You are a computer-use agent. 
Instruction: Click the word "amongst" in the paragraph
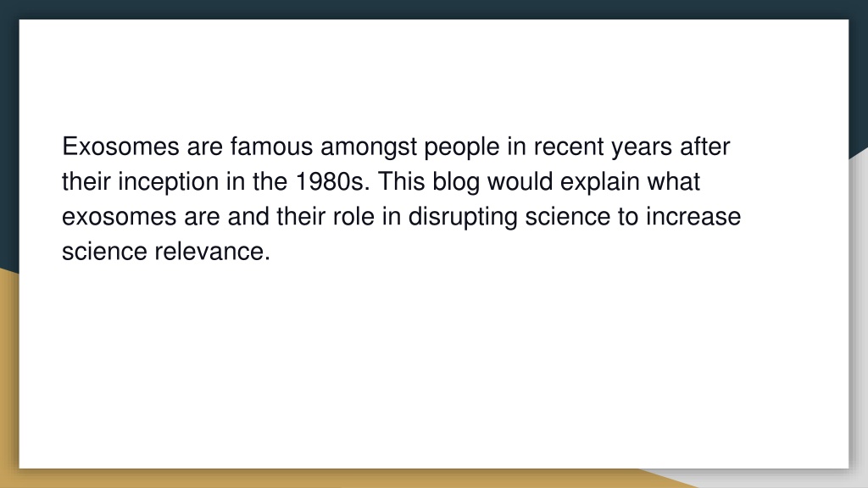(369, 148)
